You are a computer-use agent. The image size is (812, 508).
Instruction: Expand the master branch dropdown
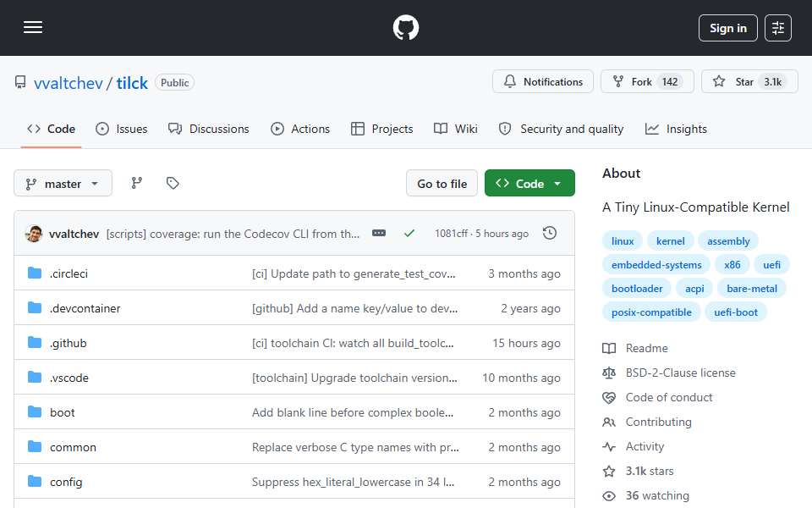(x=63, y=184)
